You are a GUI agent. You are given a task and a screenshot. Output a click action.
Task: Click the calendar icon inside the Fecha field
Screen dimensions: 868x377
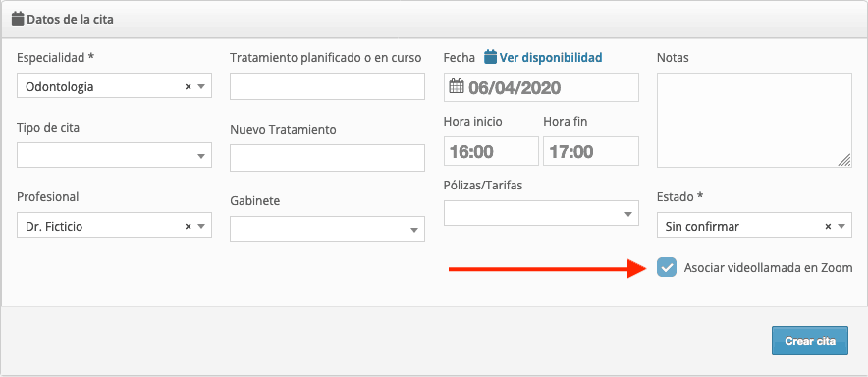point(457,86)
